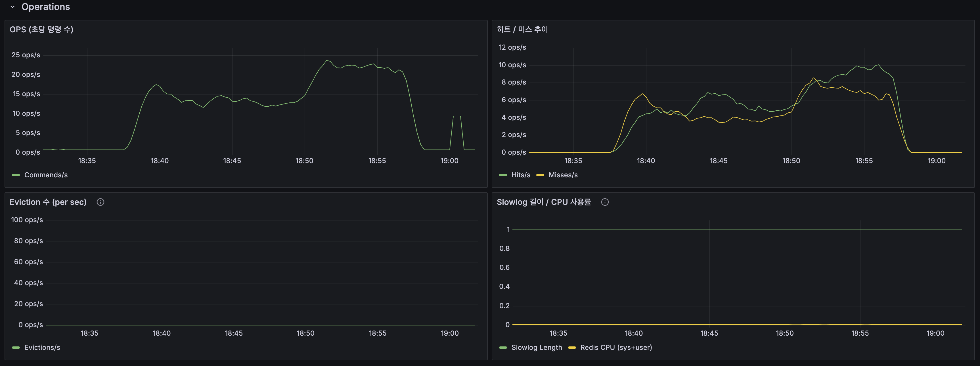Viewport: 980px width, 366px height.
Task: Click the yellow marker beside Redis CPU (sys+user)
Action: [572, 347]
